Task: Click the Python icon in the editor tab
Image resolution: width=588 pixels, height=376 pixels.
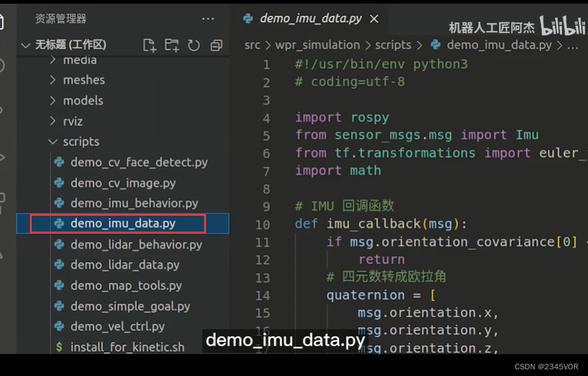Action: coord(247,18)
